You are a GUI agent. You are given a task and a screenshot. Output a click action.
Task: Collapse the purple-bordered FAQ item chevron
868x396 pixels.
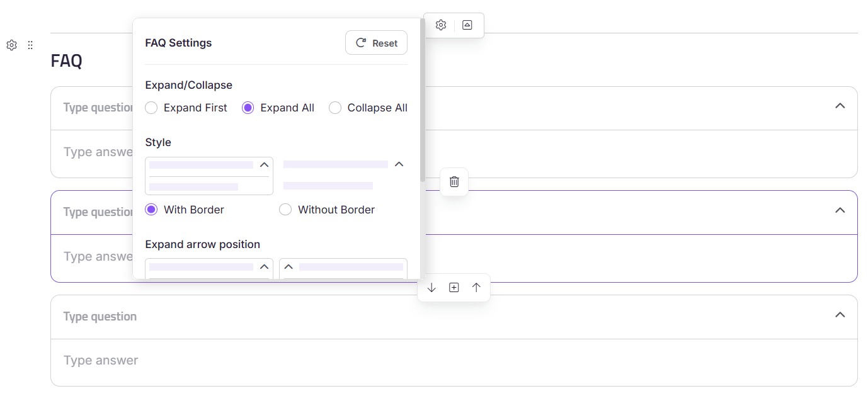pyautogui.click(x=840, y=210)
